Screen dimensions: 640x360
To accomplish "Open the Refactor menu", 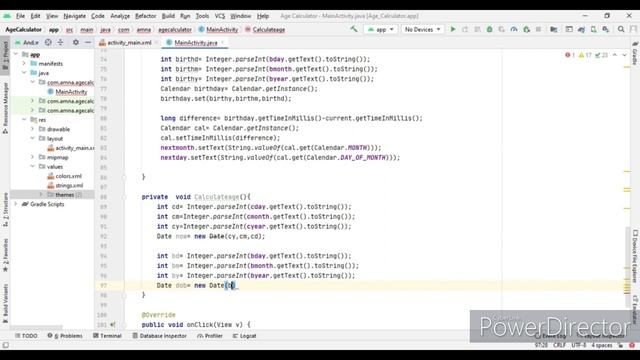I will pyautogui.click(x=145, y=16).
